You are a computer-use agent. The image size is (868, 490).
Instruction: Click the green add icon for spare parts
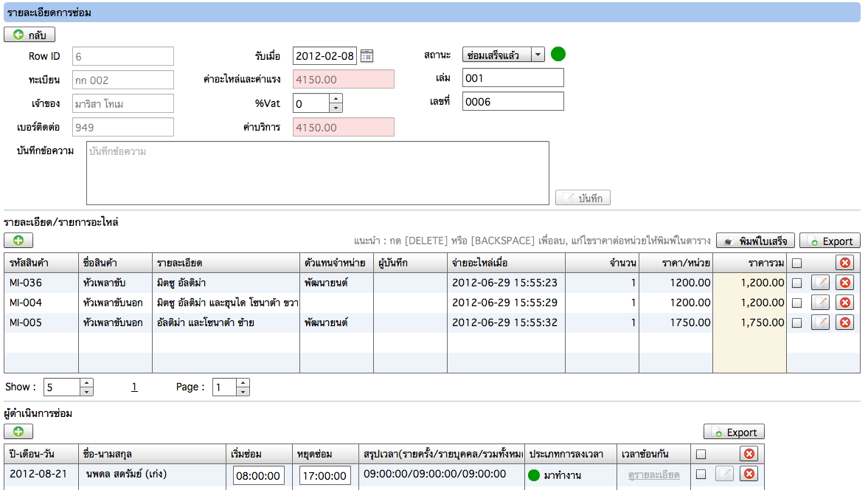18,241
